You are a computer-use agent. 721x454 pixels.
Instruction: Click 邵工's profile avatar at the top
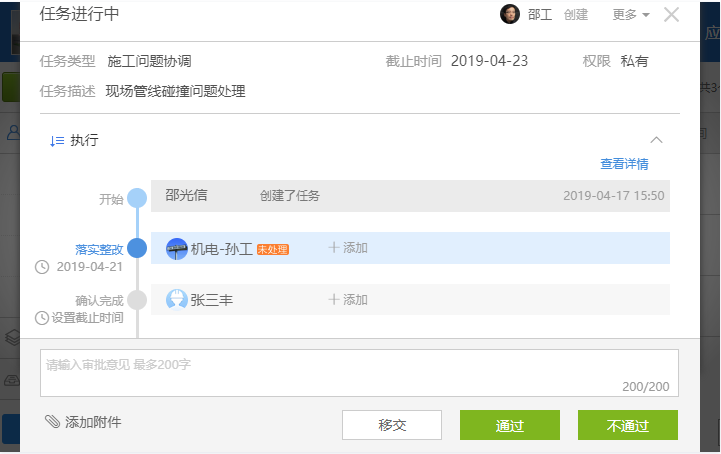[x=509, y=15]
